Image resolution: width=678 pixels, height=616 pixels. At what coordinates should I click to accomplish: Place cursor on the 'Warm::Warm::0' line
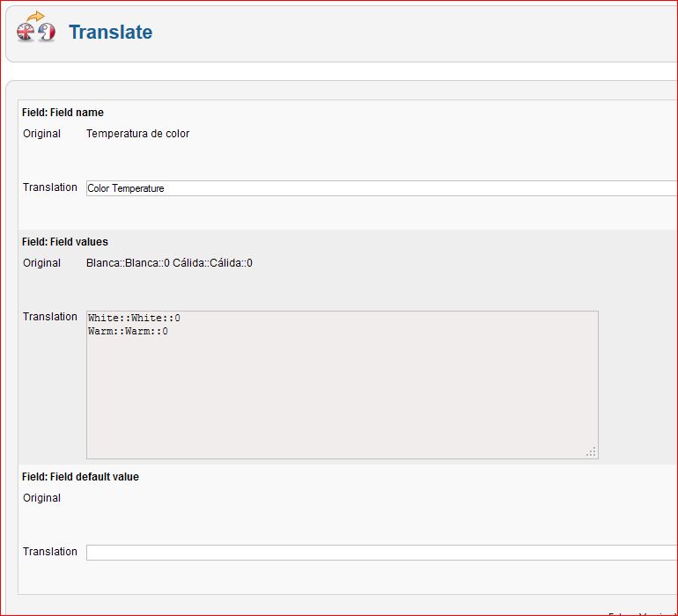tap(128, 332)
